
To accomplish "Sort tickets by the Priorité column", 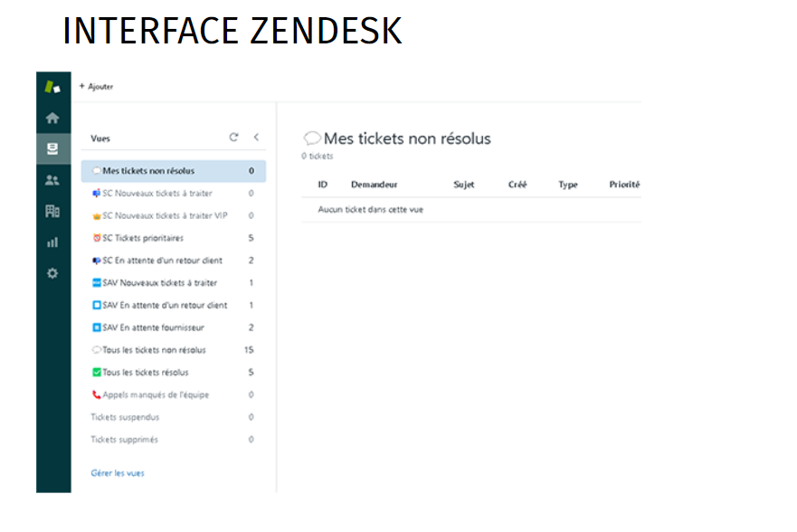I will point(623,185).
